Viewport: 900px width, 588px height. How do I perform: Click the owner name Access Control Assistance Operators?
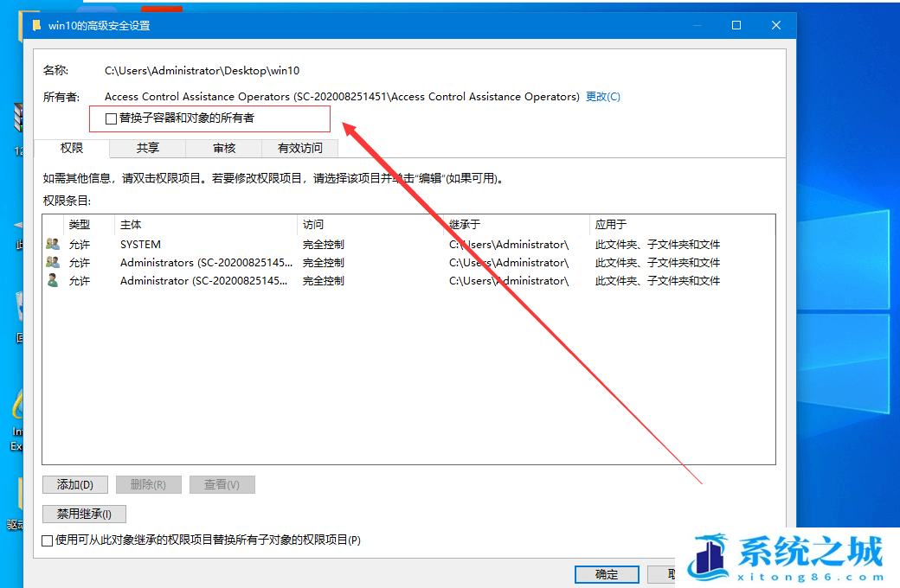(342, 96)
